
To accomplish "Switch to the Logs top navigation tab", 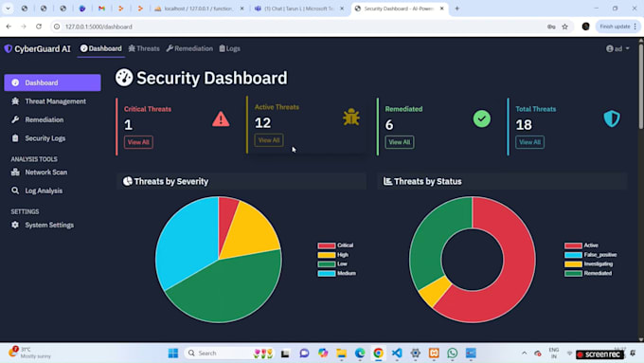I will (x=229, y=48).
